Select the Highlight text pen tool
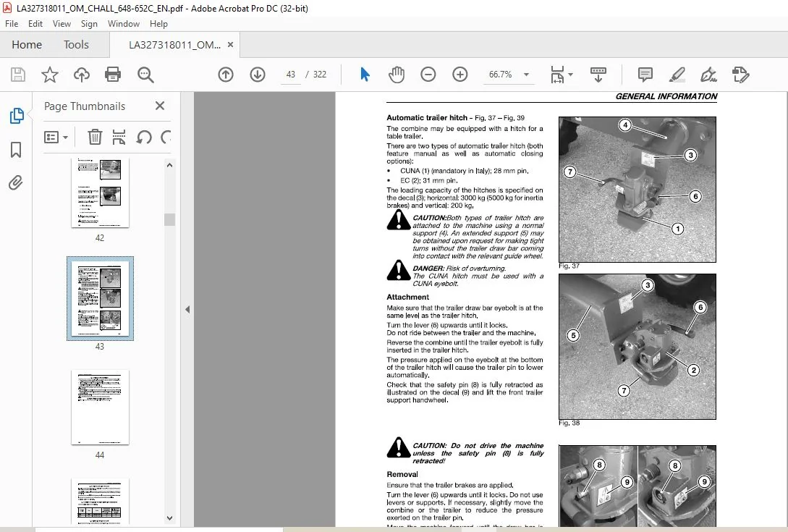Image resolution: width=788 pixels, height=532 pixels. (677, 75)
